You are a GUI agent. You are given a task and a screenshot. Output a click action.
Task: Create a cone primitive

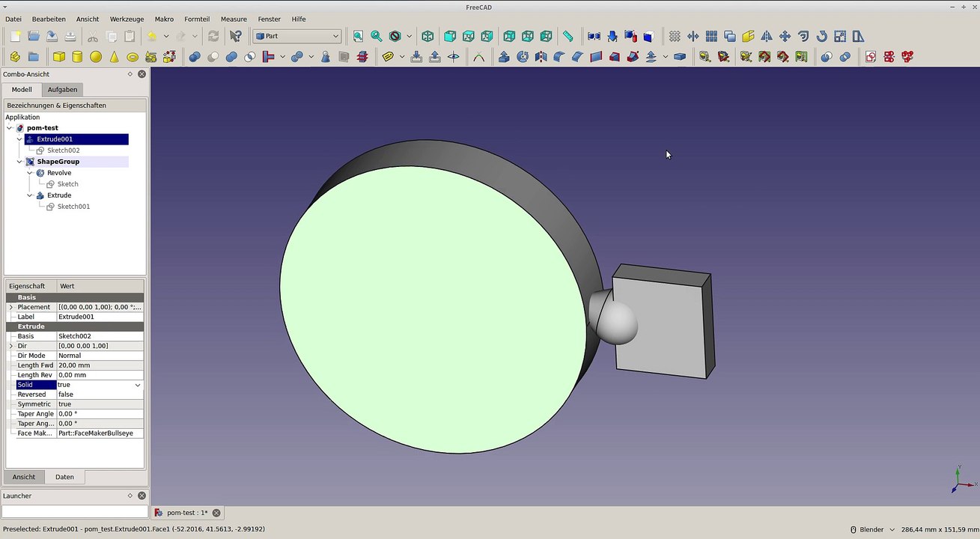pyautogui.click(x=114, y=57)
